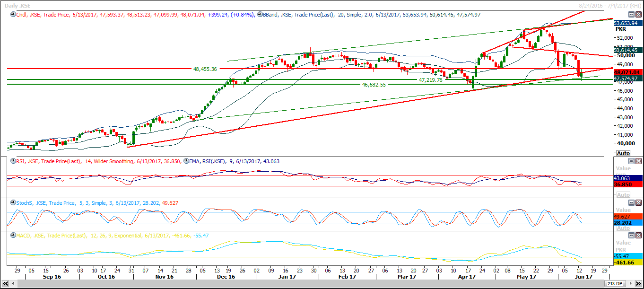Click the clock icon beside BBand legend
The width and height of the screenshot is (644, 289).
[260, 15]
